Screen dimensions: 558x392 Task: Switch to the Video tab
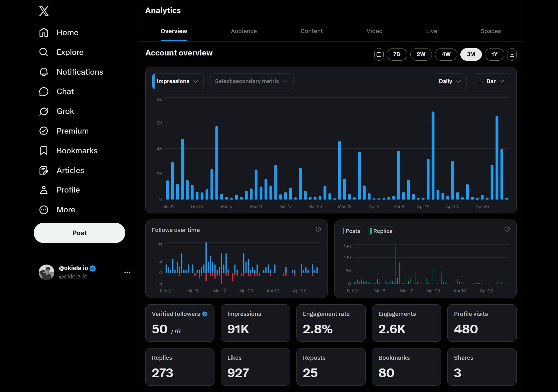click(374, 31)
